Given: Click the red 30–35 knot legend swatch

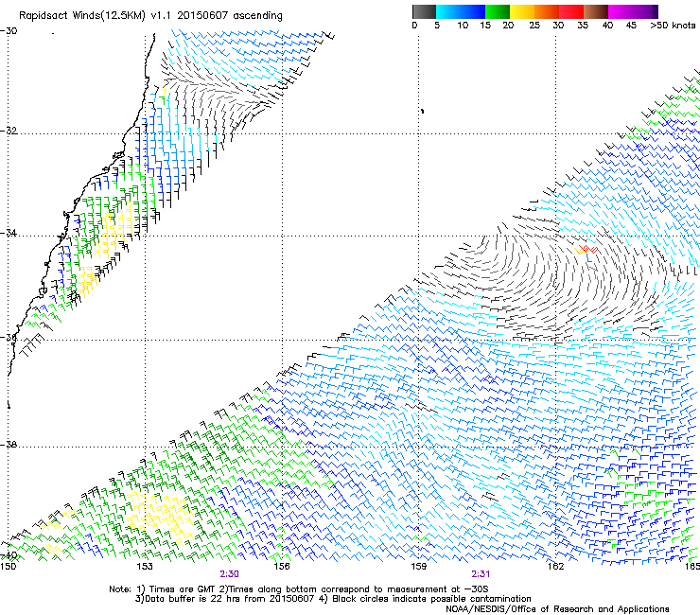Looking at the screenshot, I should [x=571, y=11].
